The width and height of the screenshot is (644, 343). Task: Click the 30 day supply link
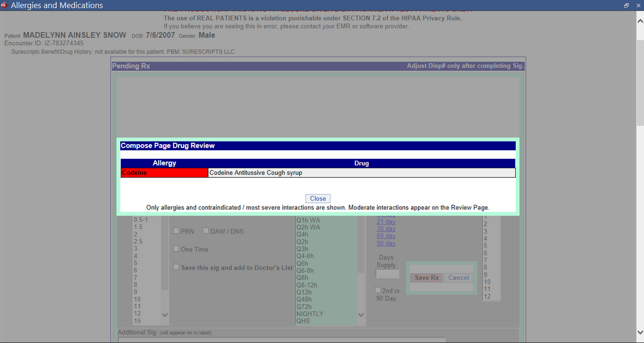pyautogui.click(x=386, y=229)
